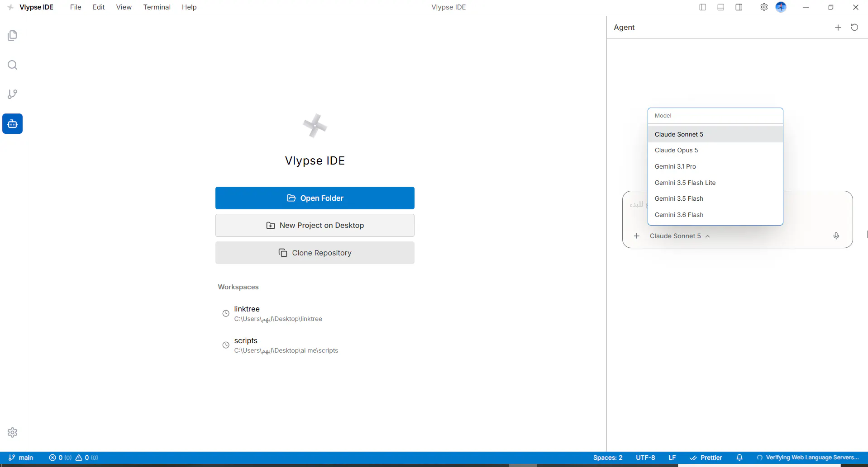The height and width of the screenshot is (467, 868).
Task: Click the Clone Repository button
Action: [x=315, y=253]
